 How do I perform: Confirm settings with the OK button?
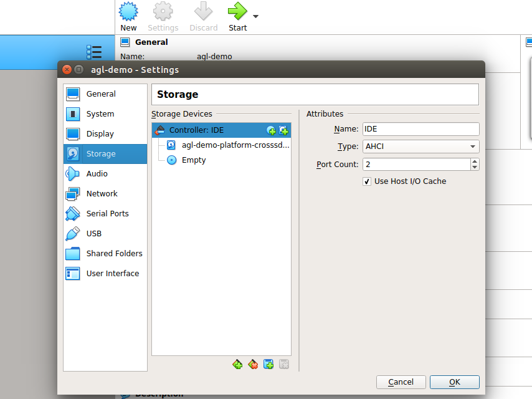point(454,382)
